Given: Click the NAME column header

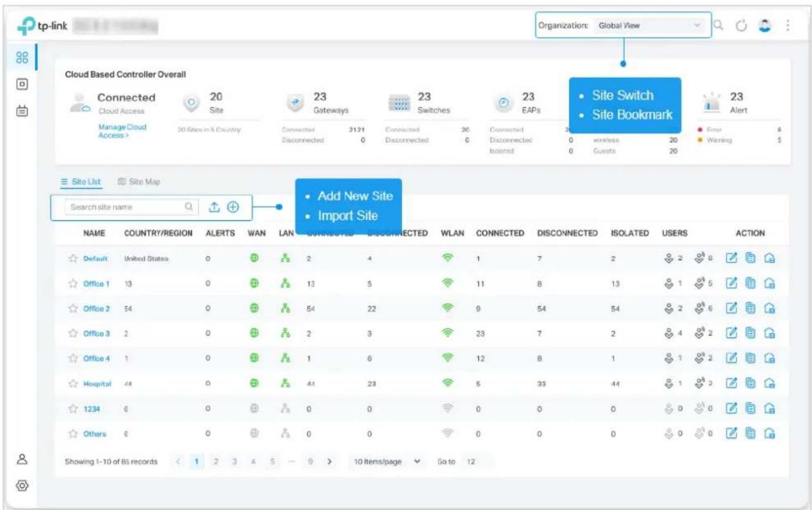Looking at the screenshot, I should pyautogui.click(x=93, y=233).
